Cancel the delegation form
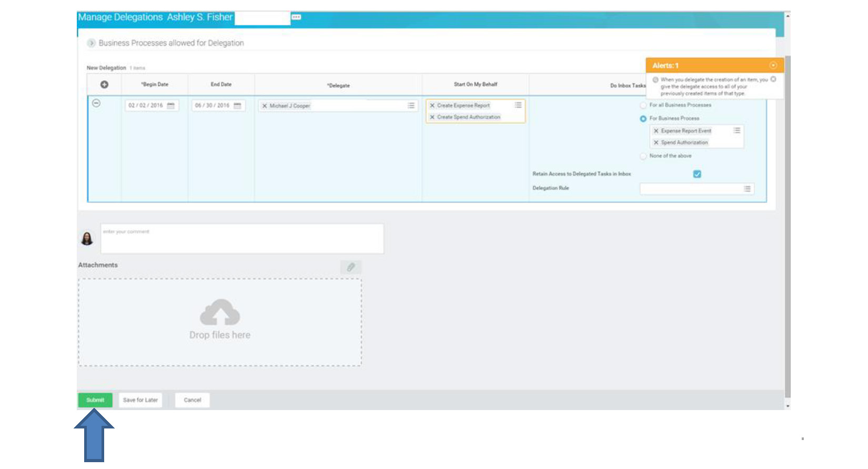The width and height of the screenshot is (868, 469). click(193, 400)
